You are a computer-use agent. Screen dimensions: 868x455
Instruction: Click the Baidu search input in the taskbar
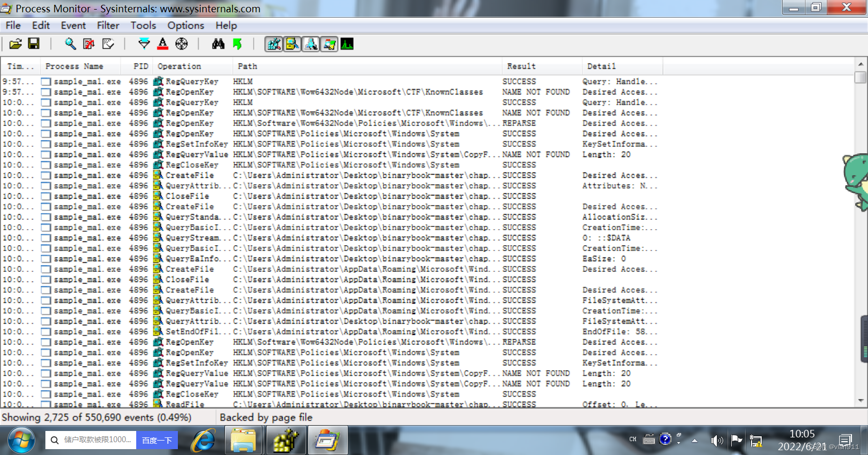click(91, 440)
